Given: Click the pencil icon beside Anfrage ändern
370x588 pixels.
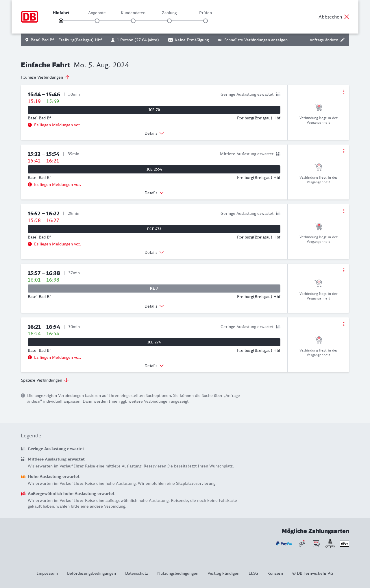Looking at the screenshot, I should [x=343, y=40].
